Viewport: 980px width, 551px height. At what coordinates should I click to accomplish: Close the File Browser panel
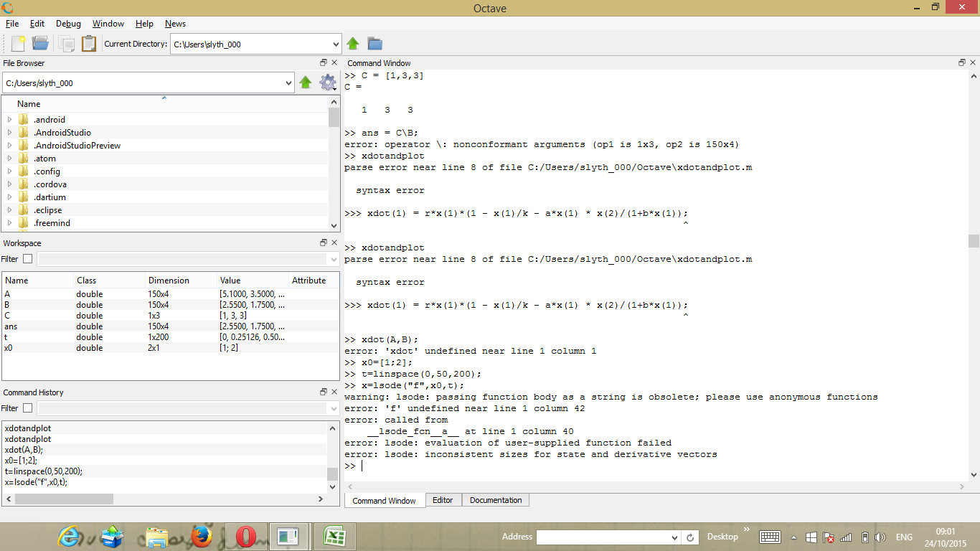point(334,63)
